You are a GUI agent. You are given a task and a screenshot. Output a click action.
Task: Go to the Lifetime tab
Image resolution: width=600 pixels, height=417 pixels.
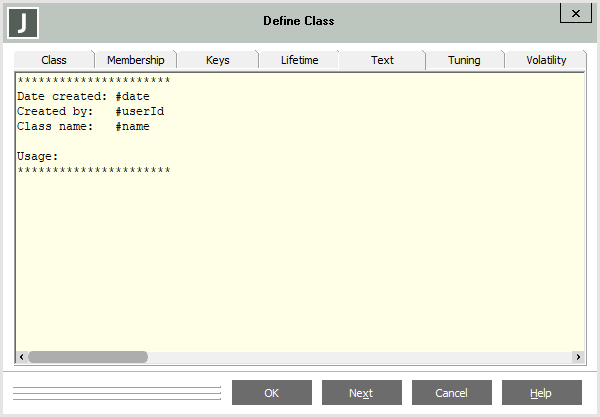coord(299,60)
